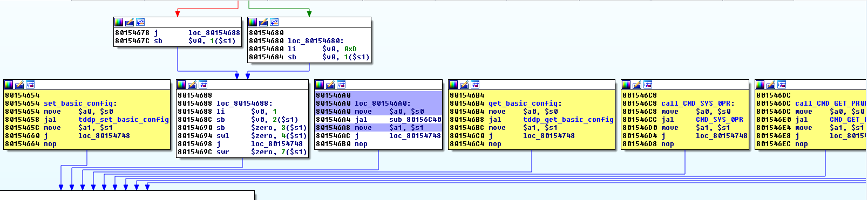
Task: Click pencil edit icon on call_CMD_GET_PRO node
Action: point(771,85)
